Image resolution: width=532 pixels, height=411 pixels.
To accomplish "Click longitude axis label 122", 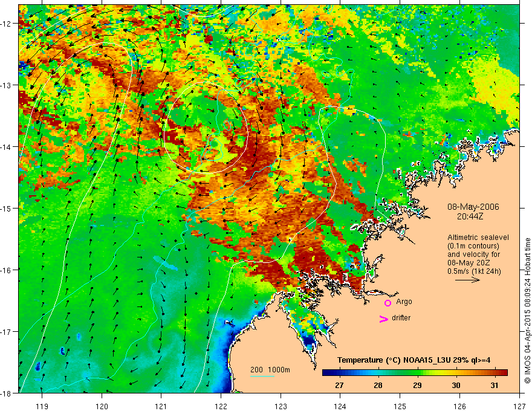I will [221, 407].
